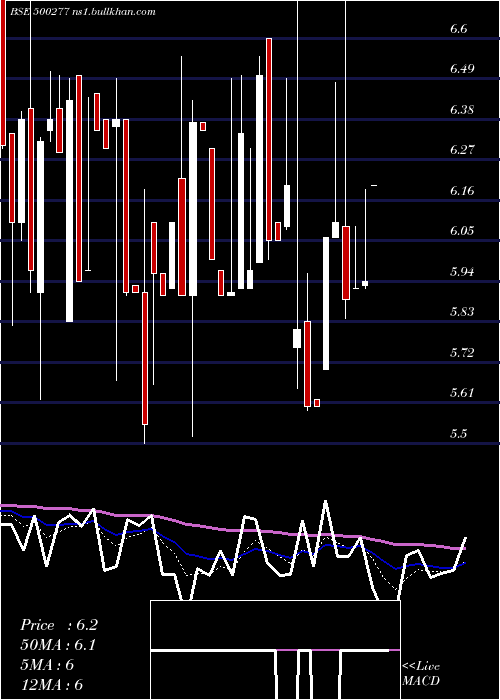The image size is (500, 700).
Task: Click the 6.49 price axis label
Action: [x=462, y=69]
